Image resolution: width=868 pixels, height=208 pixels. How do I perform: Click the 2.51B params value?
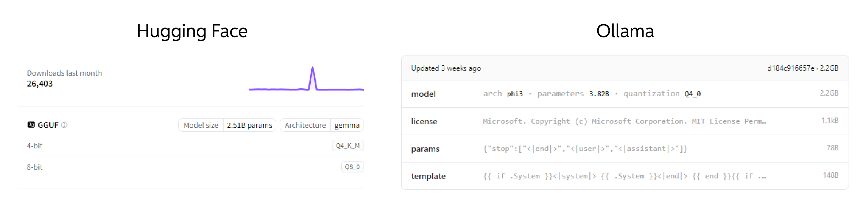(x=249, y=125)
